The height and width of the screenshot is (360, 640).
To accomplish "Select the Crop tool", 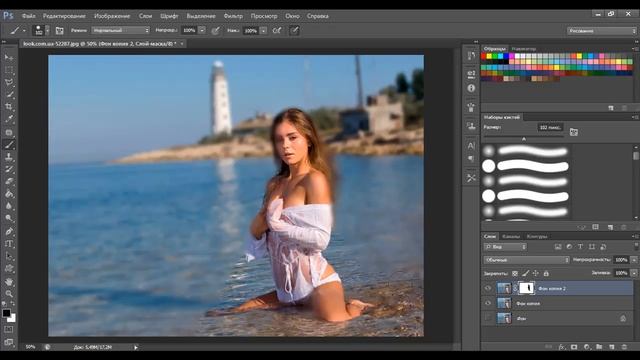I will pyautogui.click(x=9, y=107).
